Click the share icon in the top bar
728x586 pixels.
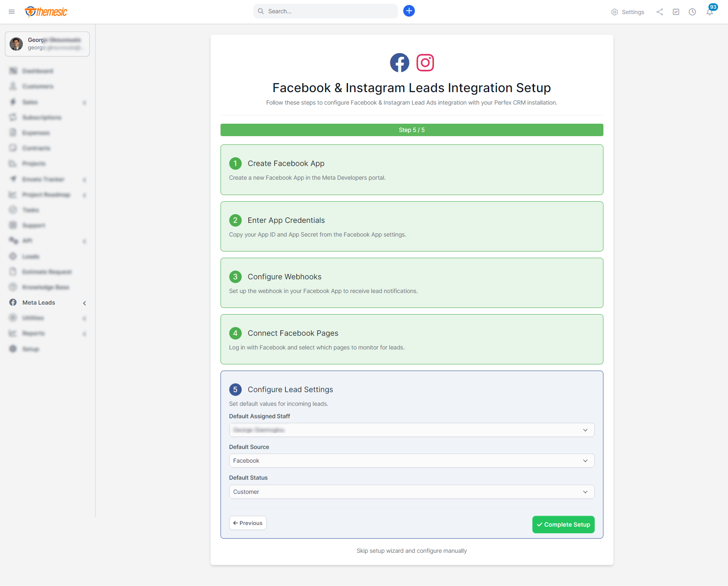coord(659,12)
